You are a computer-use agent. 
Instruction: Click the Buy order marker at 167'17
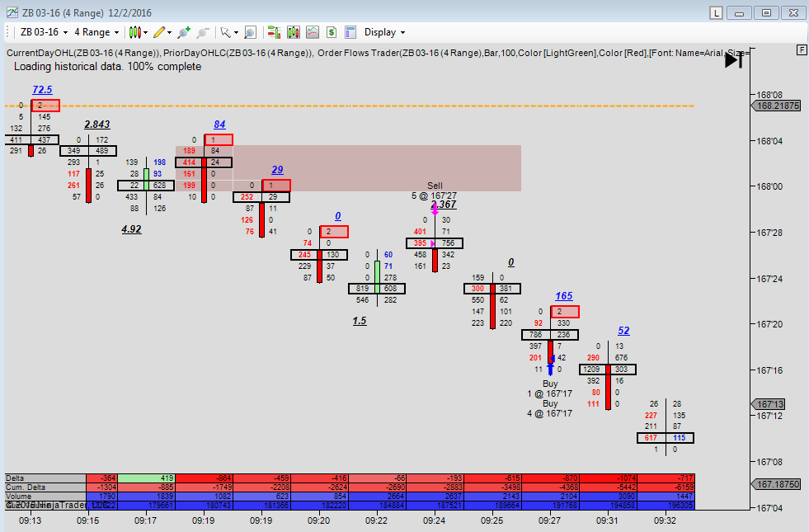coord(550,369)
